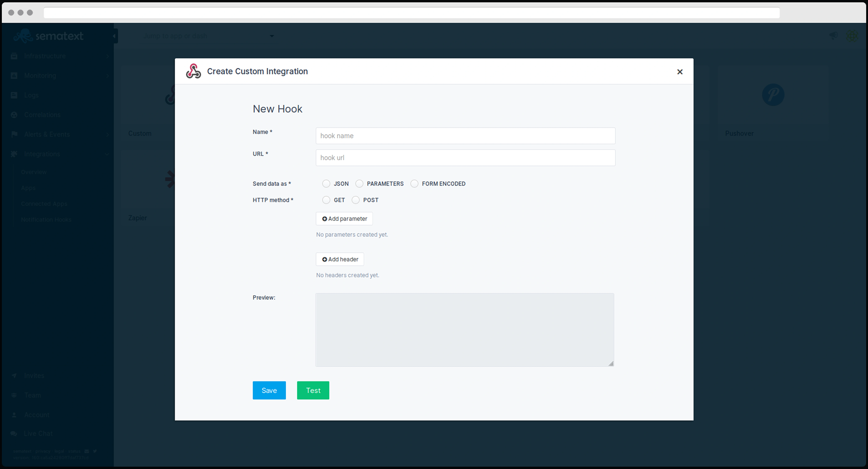Expand the Infrastructure sidebar section
Image resolution: width=868 pixels, height=469 pixels.
click(45, 56)
